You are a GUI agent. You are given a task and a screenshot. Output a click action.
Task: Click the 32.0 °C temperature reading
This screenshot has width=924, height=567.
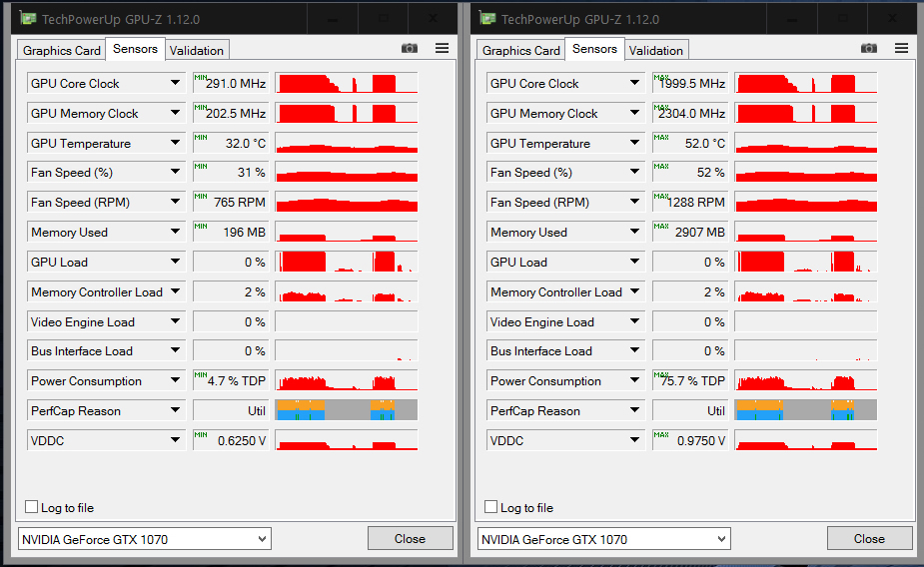click(x=231, y=143)
